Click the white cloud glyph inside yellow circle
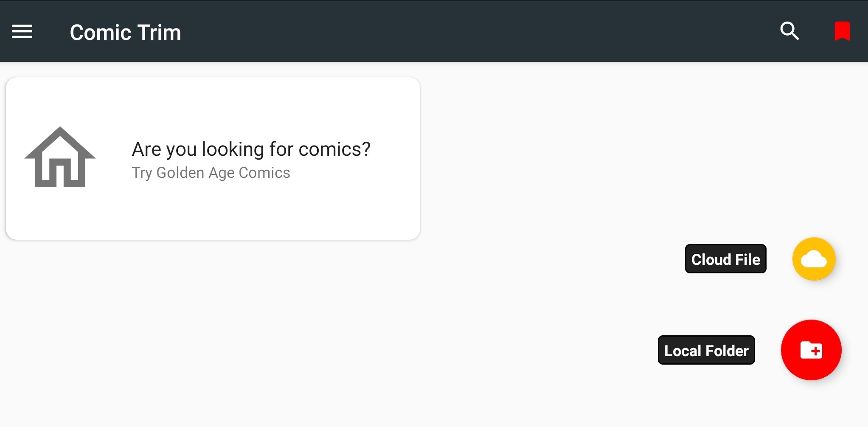This screenshot has width=868, height=427. pyautogui.click(x=814, y=259)
